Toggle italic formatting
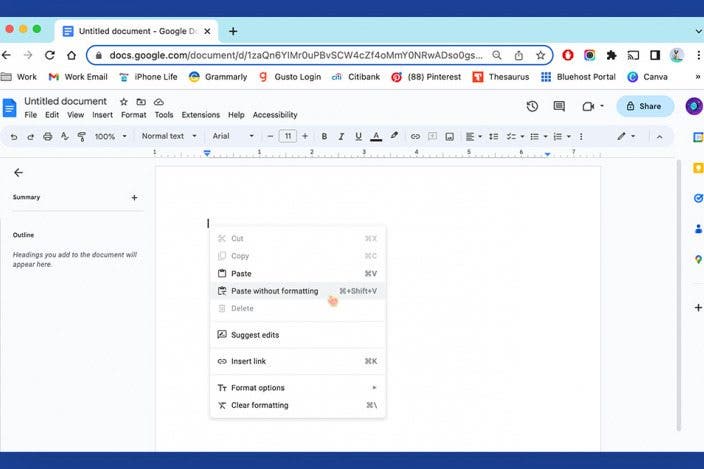 pyautogui.click(x=340, y=136)
